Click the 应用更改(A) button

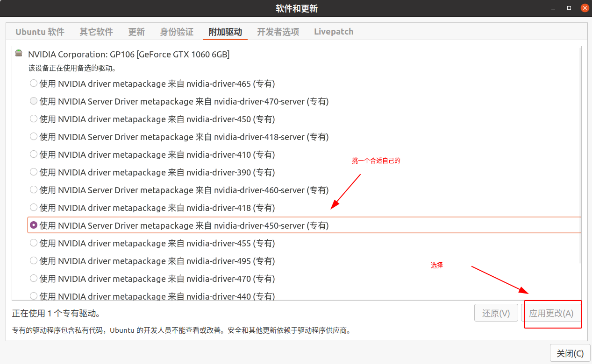click(x=551, y=313)
